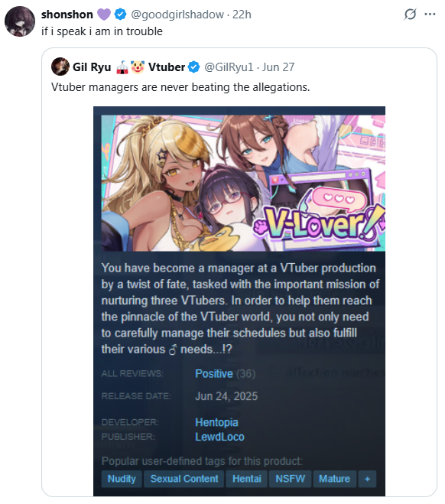Click Gil Ryu's verified checkmark badge
Screen dimensions: 445x504
193,67
